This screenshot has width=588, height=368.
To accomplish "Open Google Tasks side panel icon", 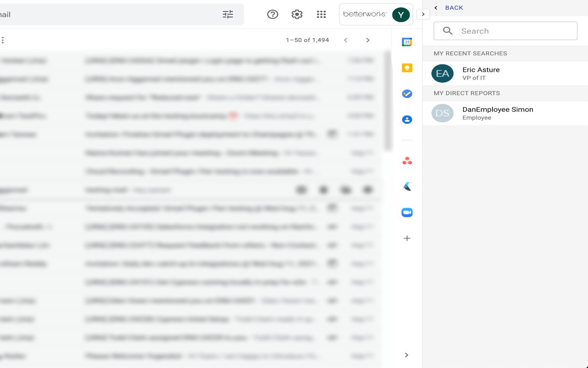I will tap(407, 94).
